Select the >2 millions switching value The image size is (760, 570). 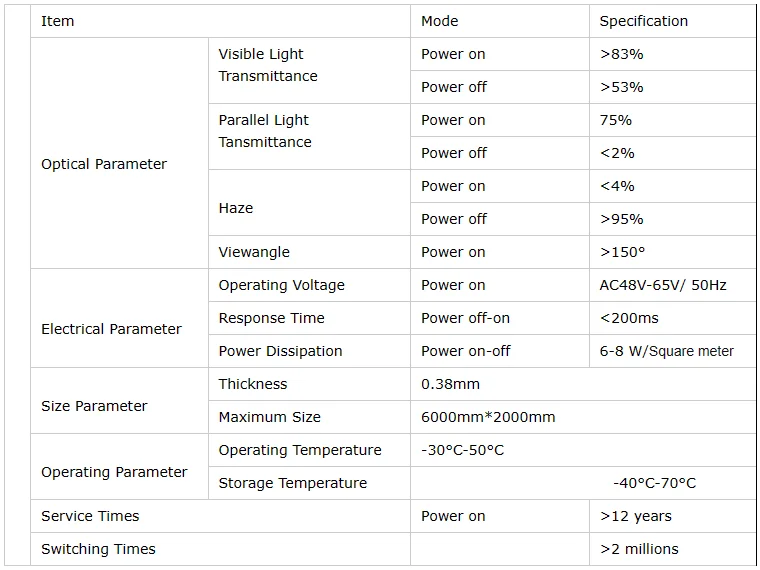point(639,549)
